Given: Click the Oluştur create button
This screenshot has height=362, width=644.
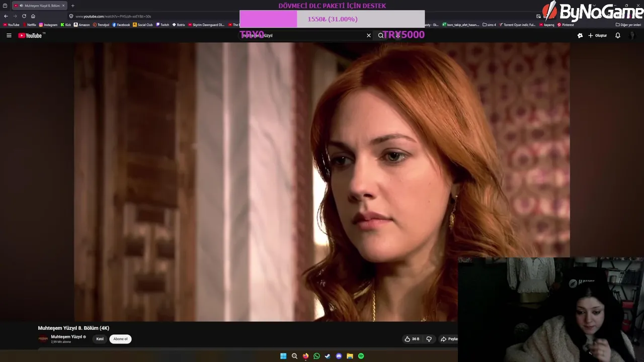Looking at the screenshot, I should pos(598,36).
